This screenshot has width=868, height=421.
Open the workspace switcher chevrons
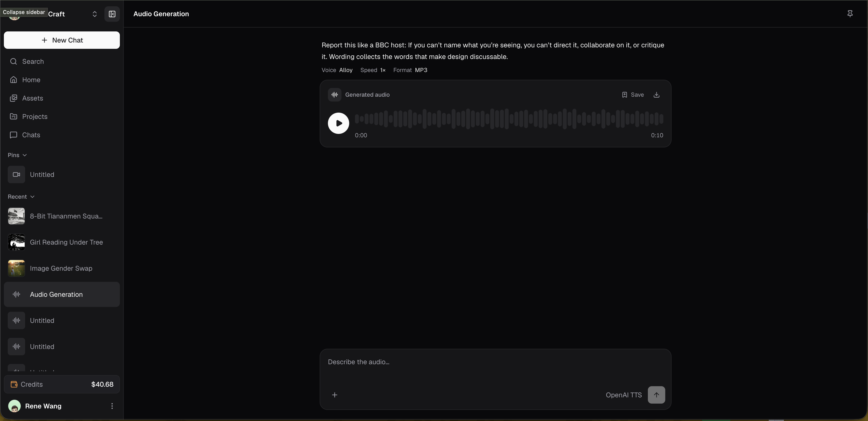coord(95,14)
